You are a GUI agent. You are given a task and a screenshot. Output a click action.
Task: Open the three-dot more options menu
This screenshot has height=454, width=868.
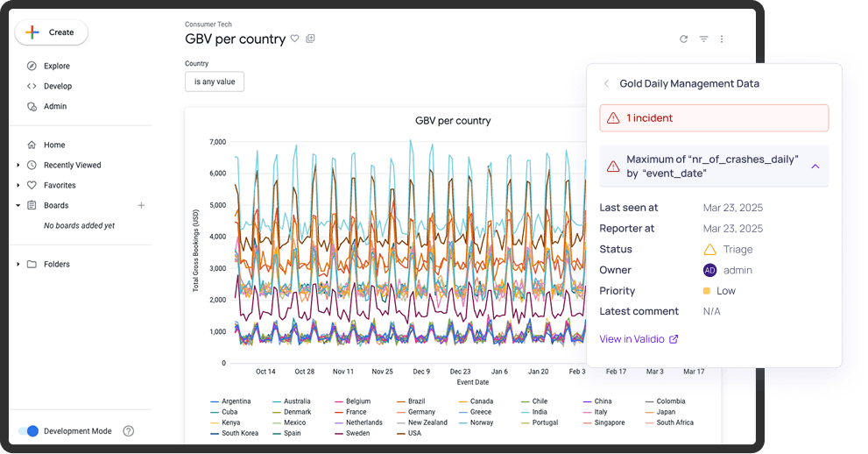722,39
